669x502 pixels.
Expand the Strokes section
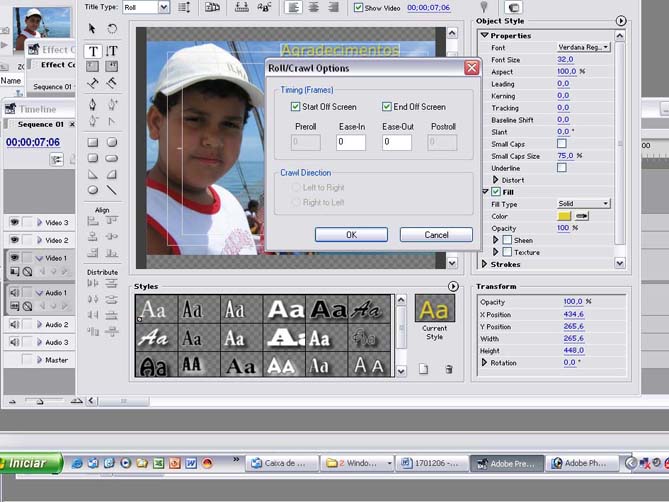click(x=486, y=264)
